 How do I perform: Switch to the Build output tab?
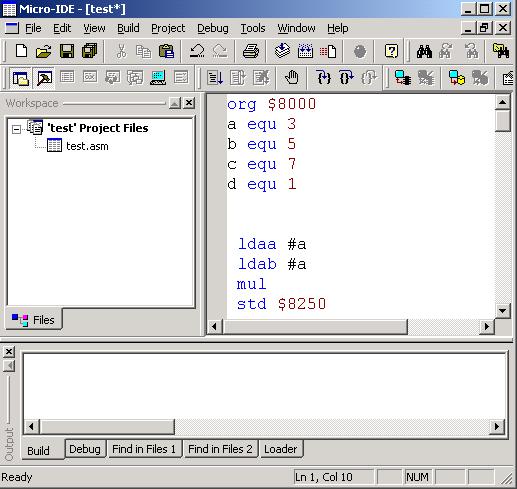click(x=42, y=450)
